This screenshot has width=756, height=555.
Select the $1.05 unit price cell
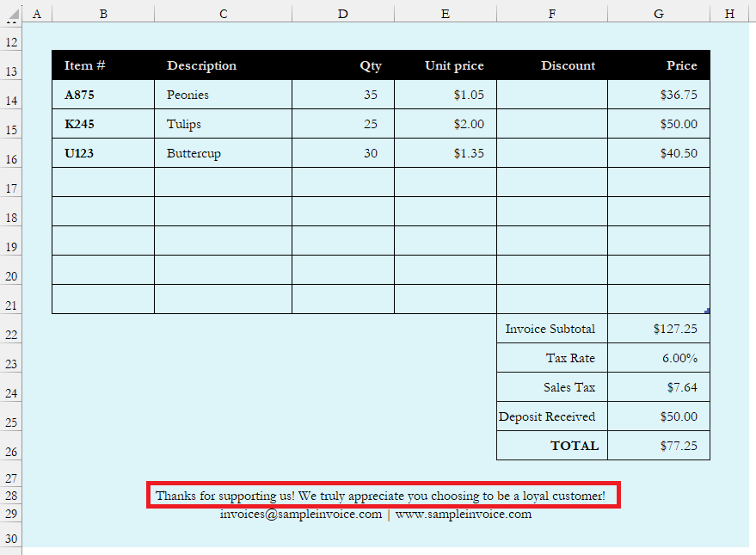click(446, 95)
